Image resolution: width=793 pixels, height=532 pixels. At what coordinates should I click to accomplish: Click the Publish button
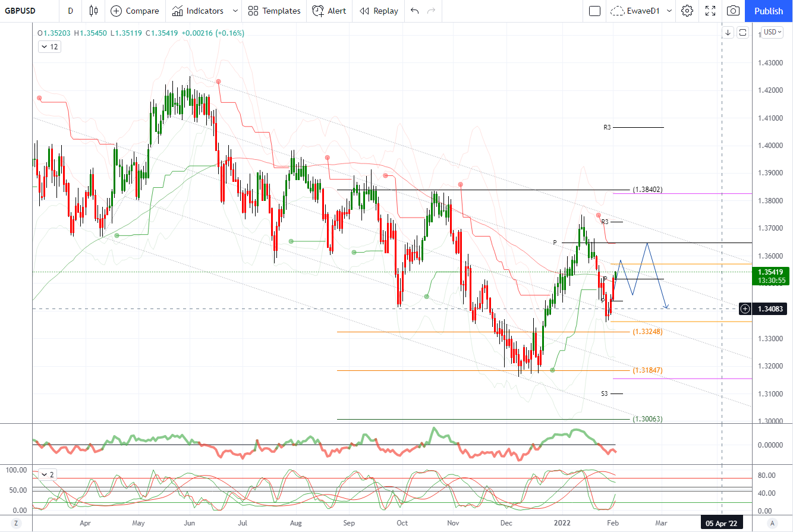click(769, 11)
